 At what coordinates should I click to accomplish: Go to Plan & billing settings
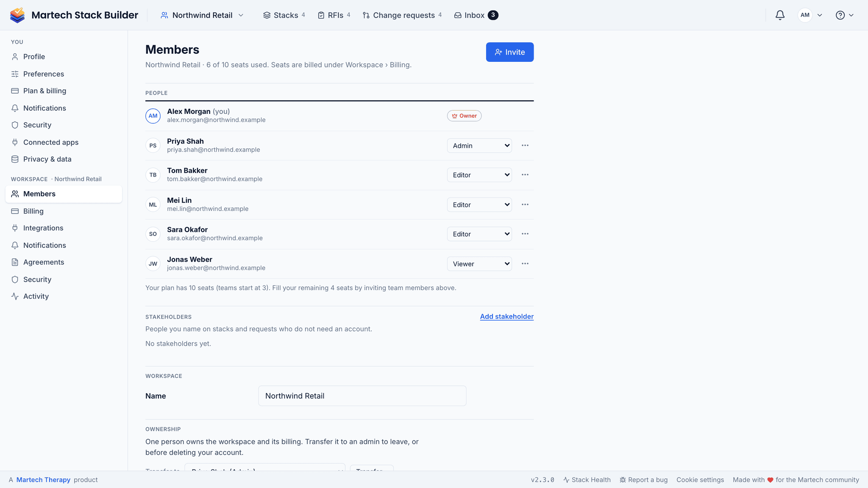64,91
